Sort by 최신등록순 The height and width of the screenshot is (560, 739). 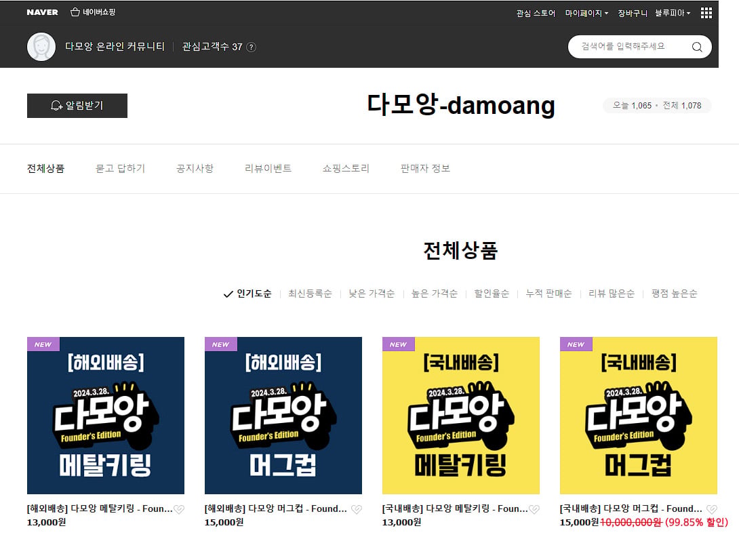[x=310, y=294]
